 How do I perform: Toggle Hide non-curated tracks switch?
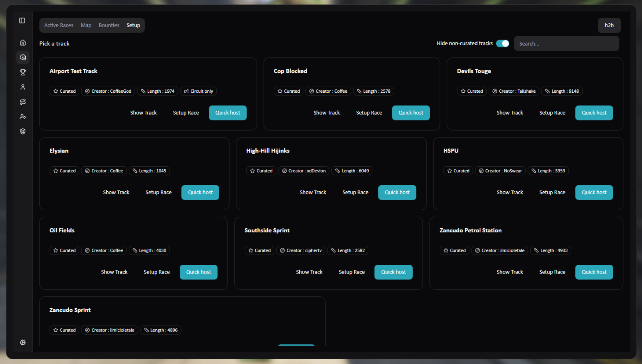click(502, 43)
